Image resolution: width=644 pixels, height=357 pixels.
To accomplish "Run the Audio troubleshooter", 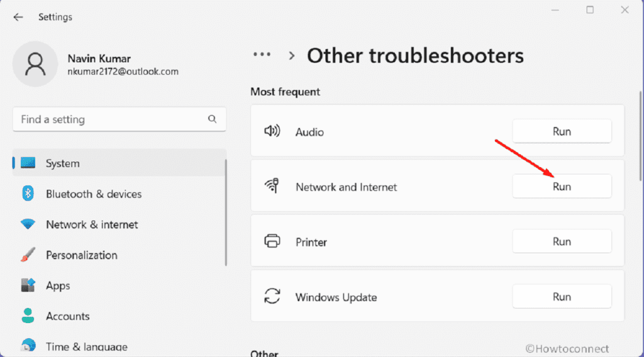I will (562, 131).
